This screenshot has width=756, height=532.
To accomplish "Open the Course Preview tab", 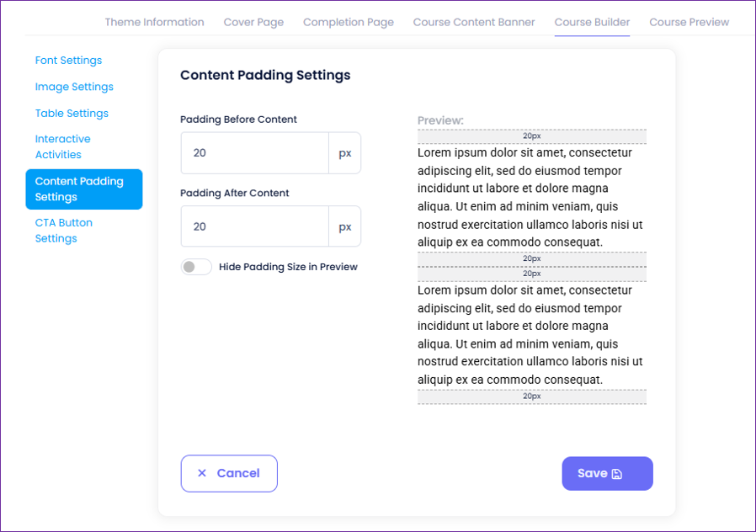I will 689,22.
